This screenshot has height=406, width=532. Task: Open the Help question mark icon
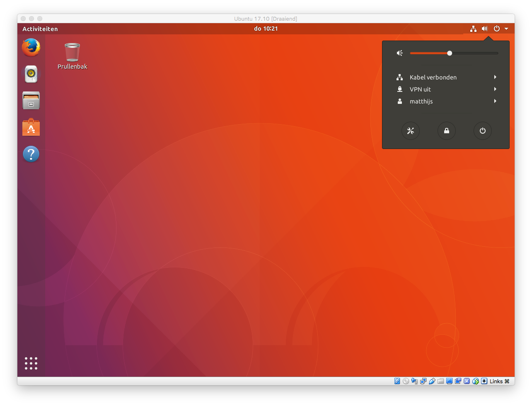pyautogui.click(x=31, y=154)
